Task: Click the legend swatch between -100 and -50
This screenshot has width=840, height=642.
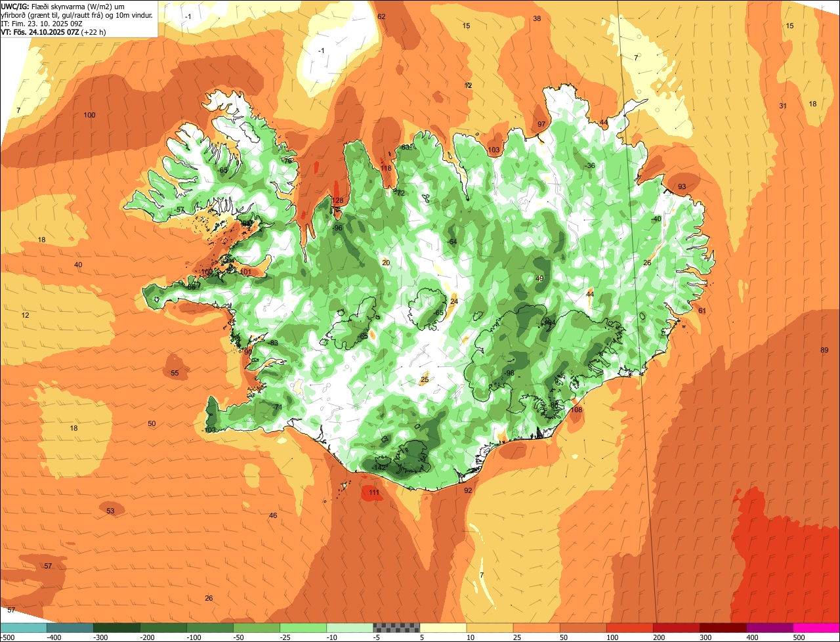Action: click(210, 627)
